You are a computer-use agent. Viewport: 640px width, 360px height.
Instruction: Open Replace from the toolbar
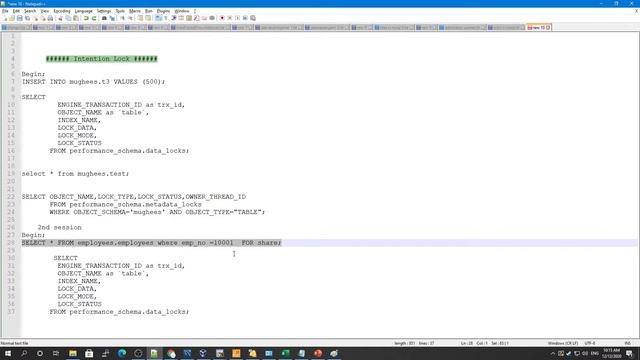[112, 18]
